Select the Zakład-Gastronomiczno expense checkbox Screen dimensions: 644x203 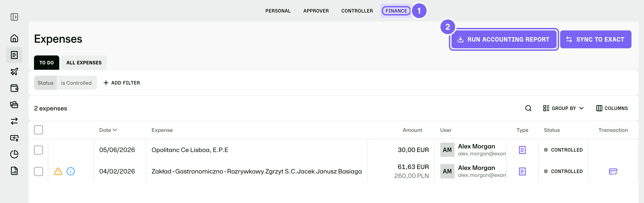38,171
